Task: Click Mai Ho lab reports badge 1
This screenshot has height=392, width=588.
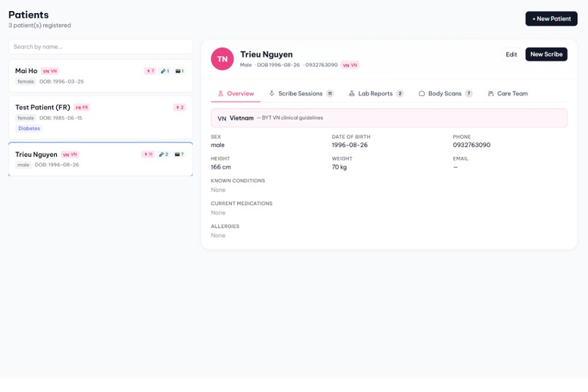Action: pos(165,71)
